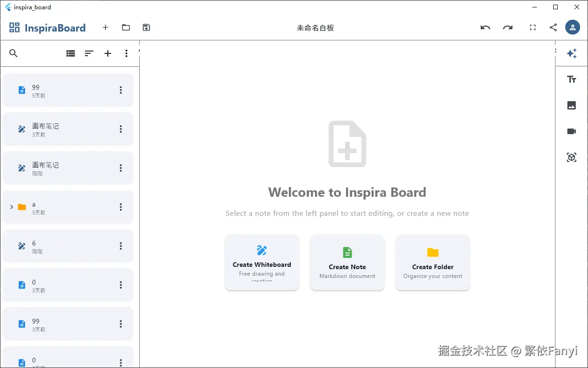Open note '0' dated 3天前

tap(68, 285)
